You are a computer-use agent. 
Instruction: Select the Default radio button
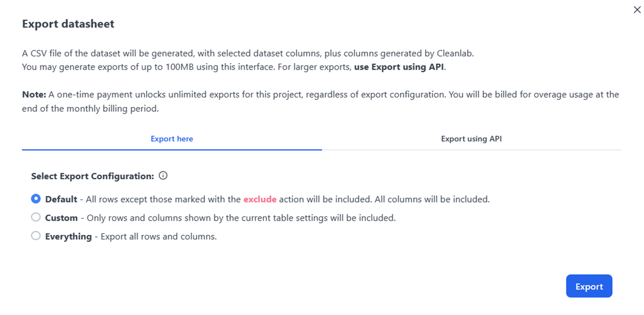coord(35,199)
